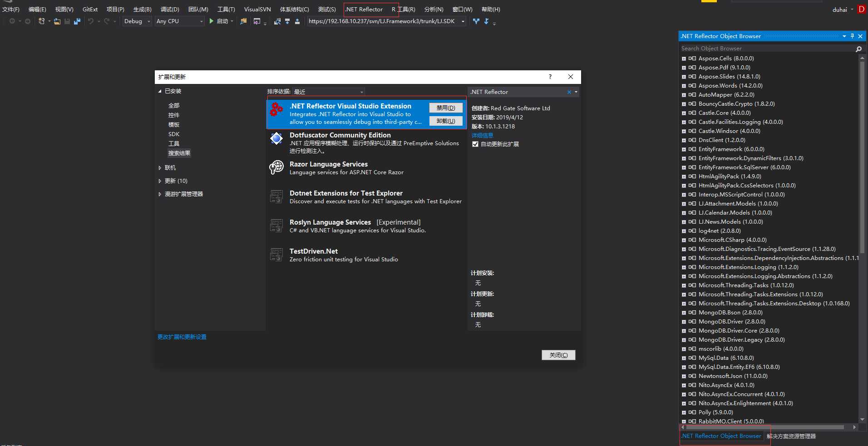Expand the 更新 (10) category
This screenshot has width=868, height=446.
coord(160,181)
